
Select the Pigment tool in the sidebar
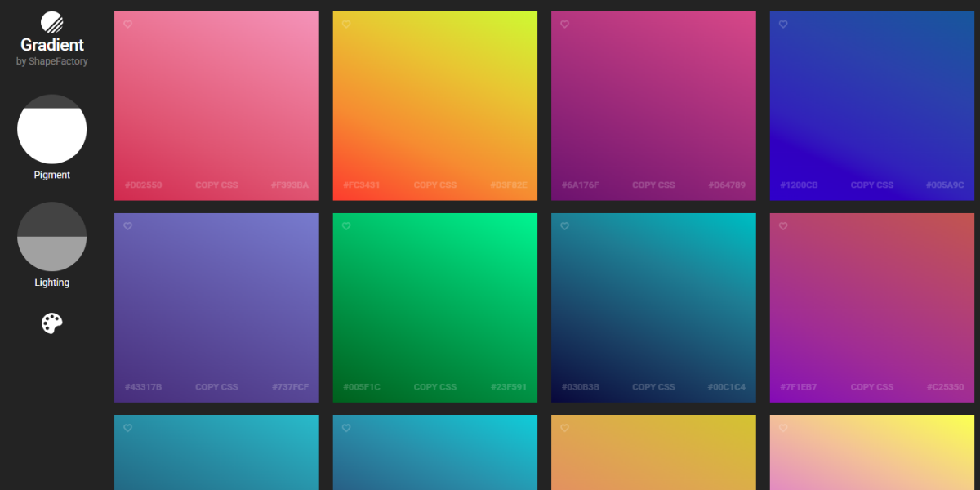[52, 129]
